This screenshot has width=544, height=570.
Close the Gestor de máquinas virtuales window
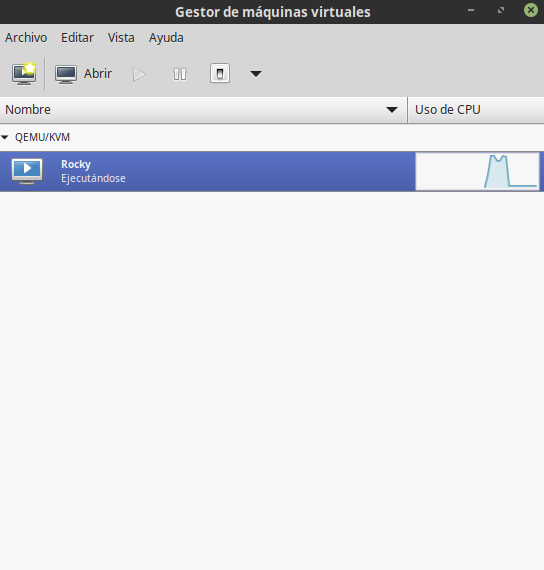531,10
